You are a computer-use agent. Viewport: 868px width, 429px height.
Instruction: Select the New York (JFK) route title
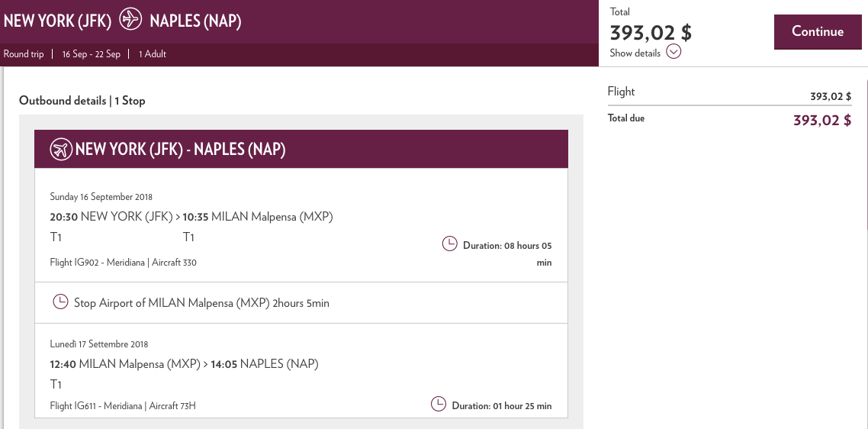[57, 21]
